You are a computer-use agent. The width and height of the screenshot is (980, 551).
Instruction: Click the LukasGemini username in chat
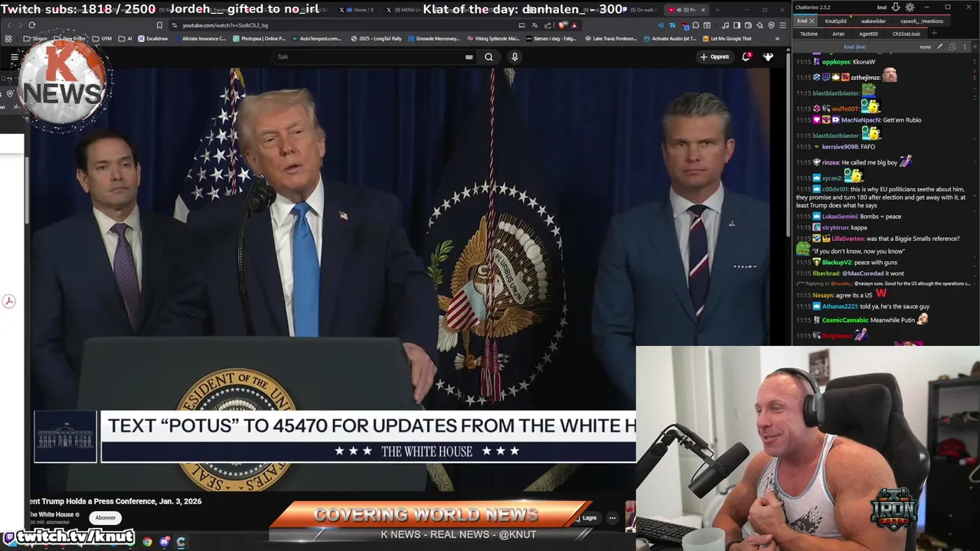840,217
